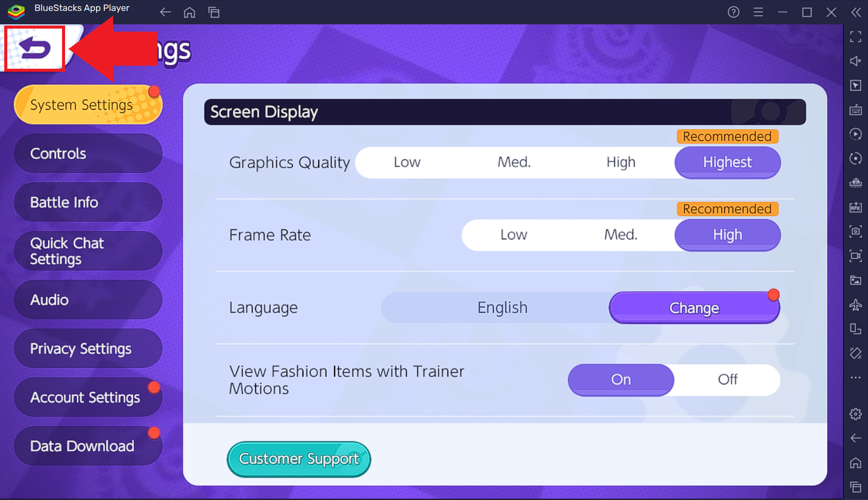Click the BlueStacks App Player title text
This screenshot has height=500, width=868.
point(82,8)
